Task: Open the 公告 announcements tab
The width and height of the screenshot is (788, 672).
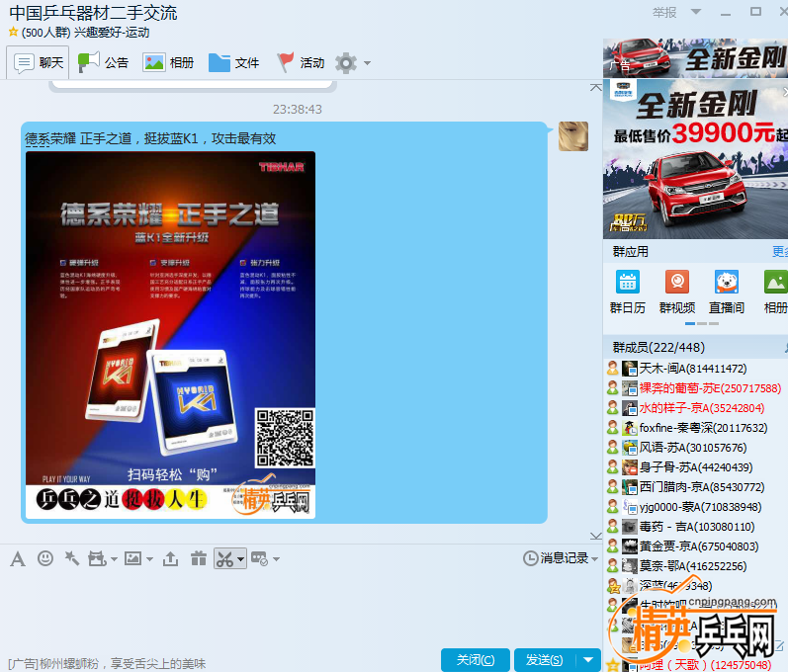Action: [x=103, y=63]
